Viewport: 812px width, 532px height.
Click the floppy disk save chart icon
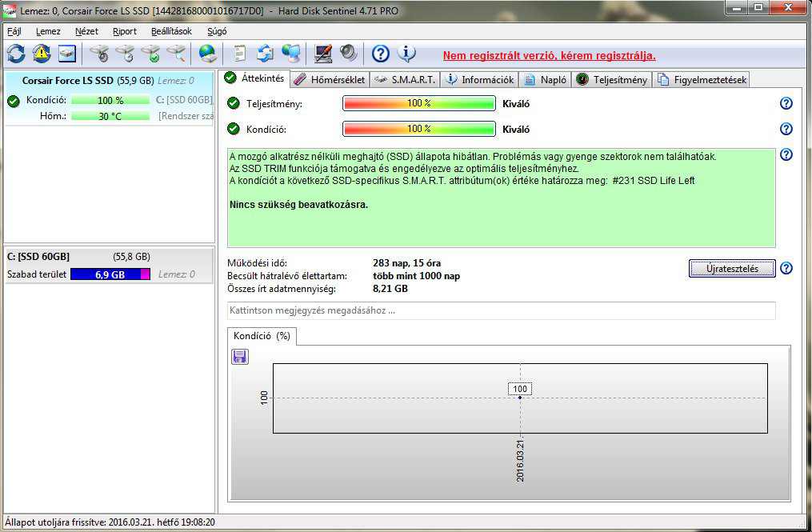[x=239, y=356]
